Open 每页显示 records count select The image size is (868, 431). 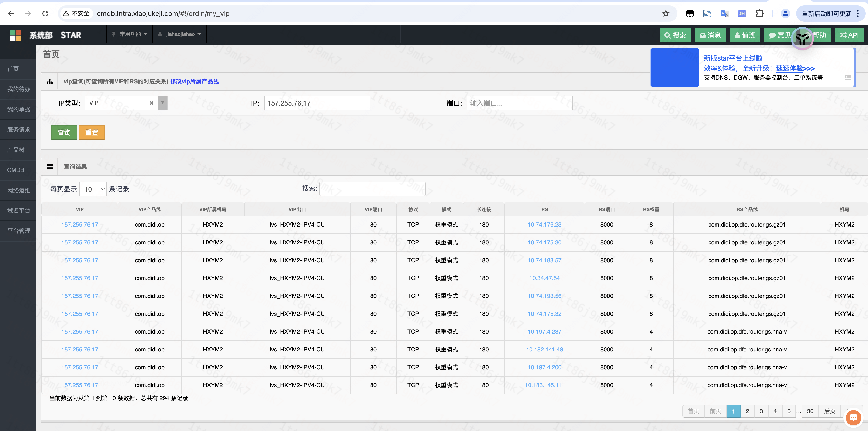coord(93,189)
